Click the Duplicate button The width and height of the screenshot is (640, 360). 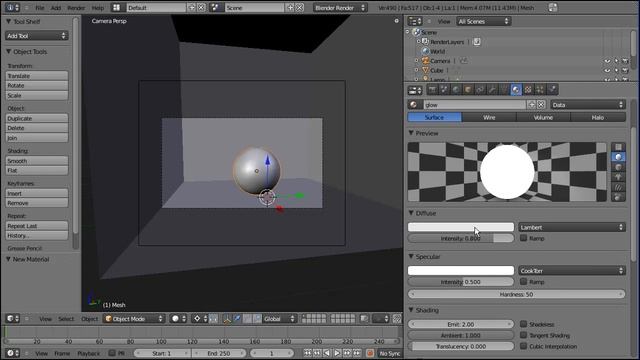coord(37,118)
